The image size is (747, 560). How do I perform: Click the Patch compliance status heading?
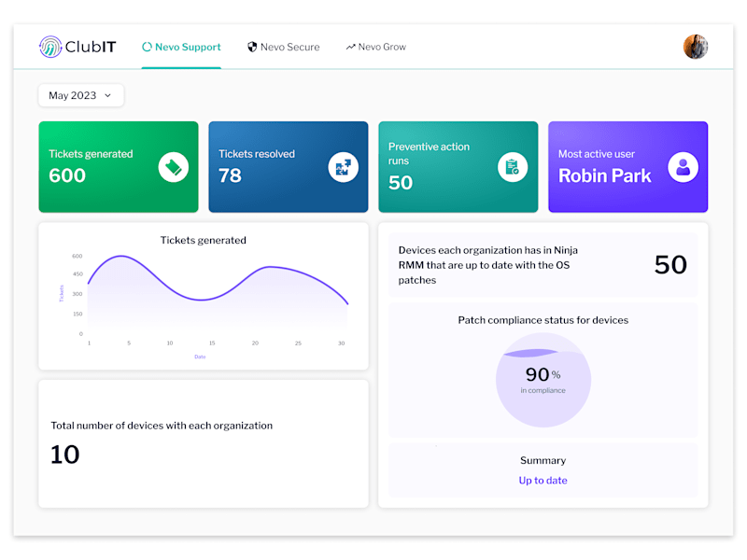click(543, 320)
